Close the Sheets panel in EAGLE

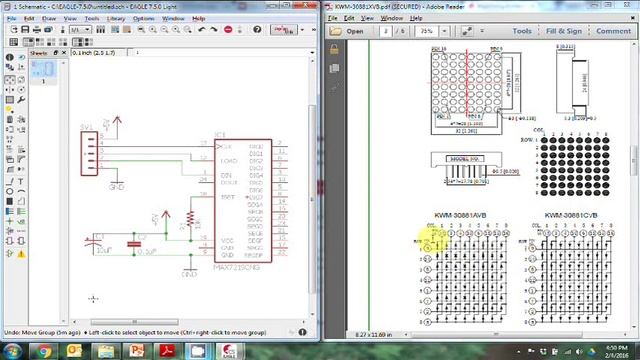click(64, 53)
